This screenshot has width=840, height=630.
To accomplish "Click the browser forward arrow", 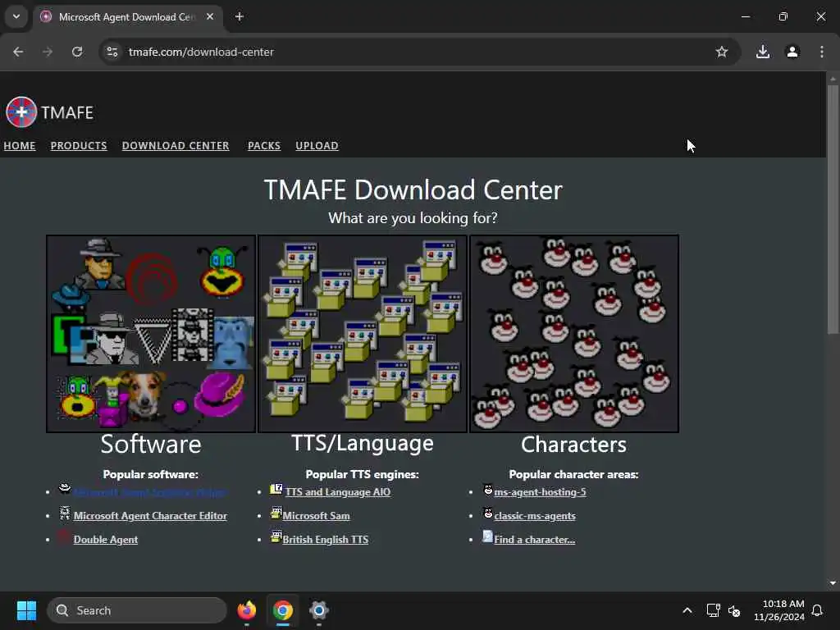I will [x=48, y=52].
